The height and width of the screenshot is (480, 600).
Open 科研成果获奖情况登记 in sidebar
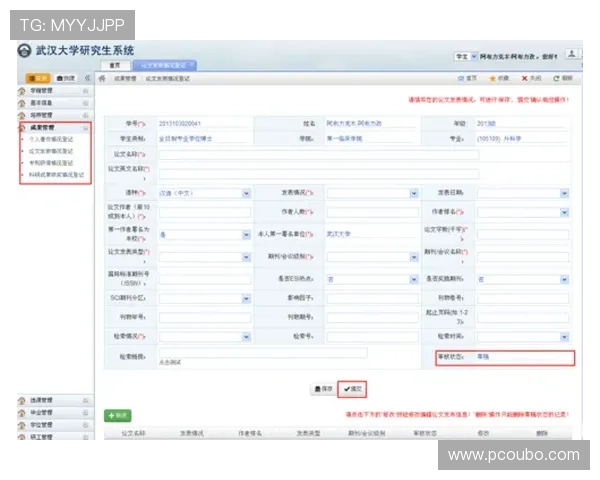point(56,175)
